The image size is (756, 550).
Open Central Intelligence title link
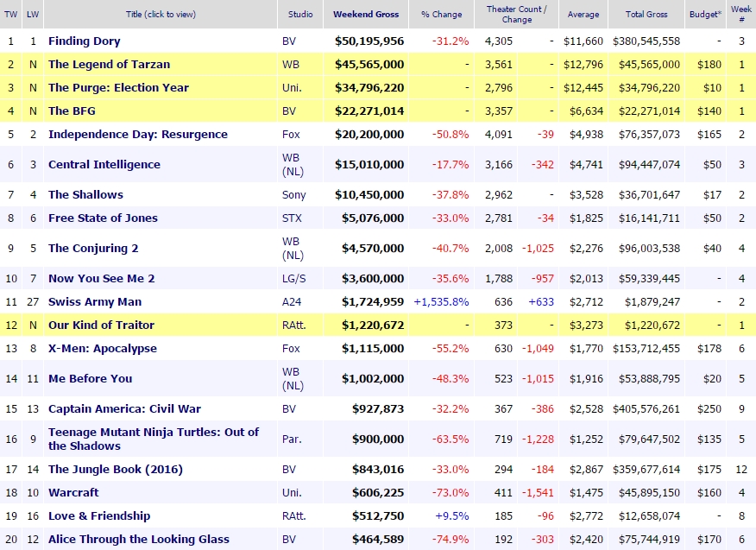pos(104,164)
